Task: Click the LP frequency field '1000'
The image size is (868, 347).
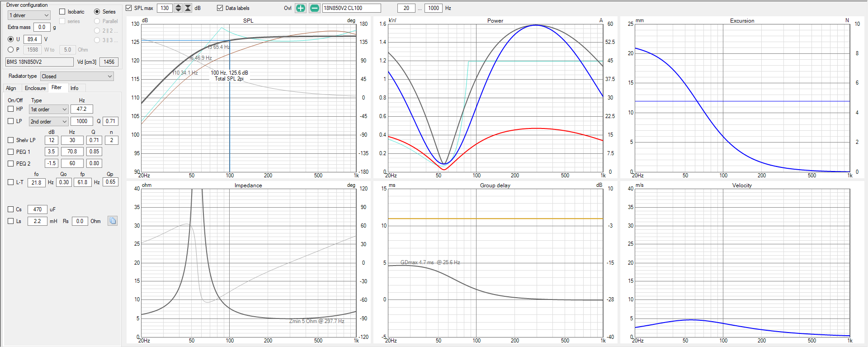Action: pyautogui.click(x=82, y=121)
